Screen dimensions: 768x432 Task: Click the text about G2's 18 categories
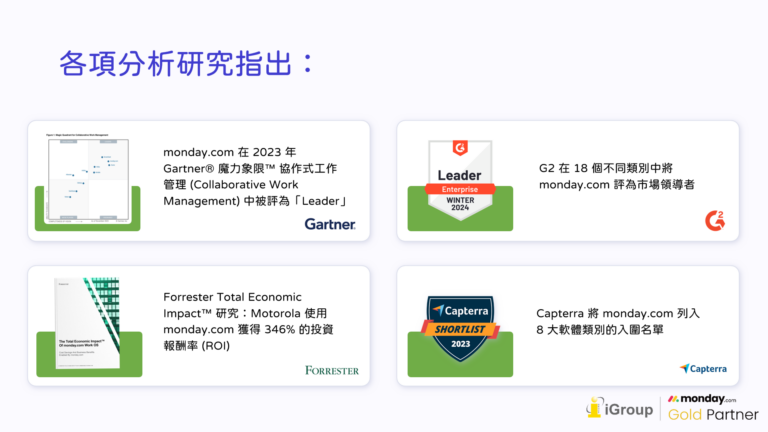click(x=617, y=176)
